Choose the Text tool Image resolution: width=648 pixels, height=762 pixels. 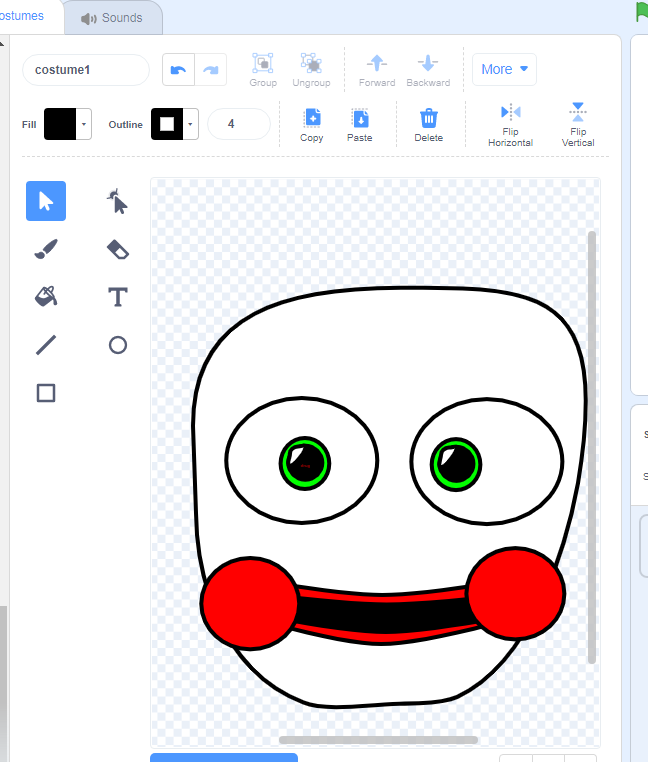(117, 297)
